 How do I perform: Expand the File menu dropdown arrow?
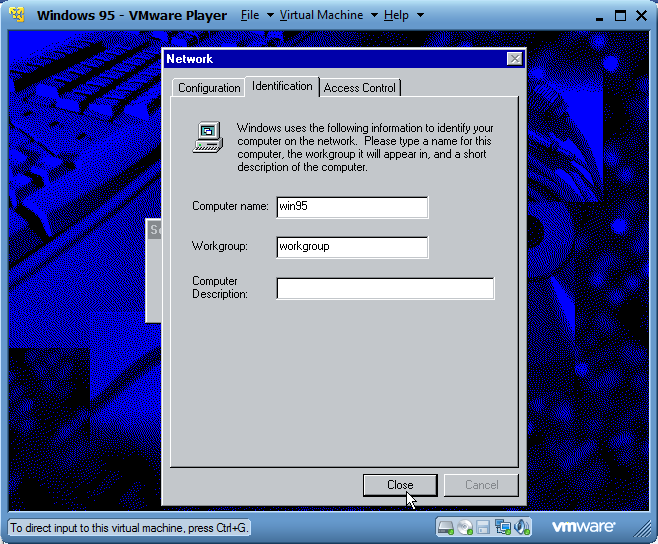click(x=270, y=16)
